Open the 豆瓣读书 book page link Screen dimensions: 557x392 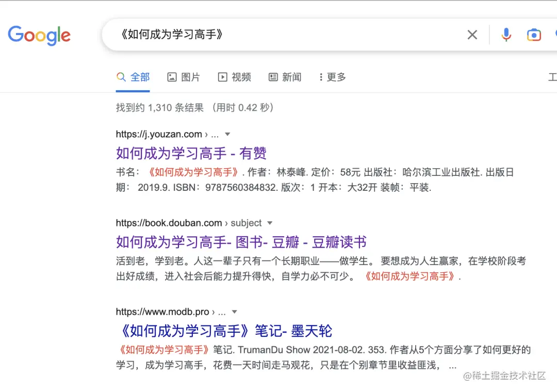point(241,242)
